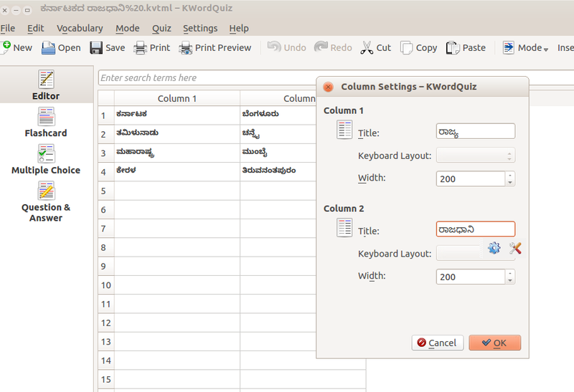The width and height of the screenshot is (574, 392).
Task: Select row header number 5
Action: tap(106, 191)
